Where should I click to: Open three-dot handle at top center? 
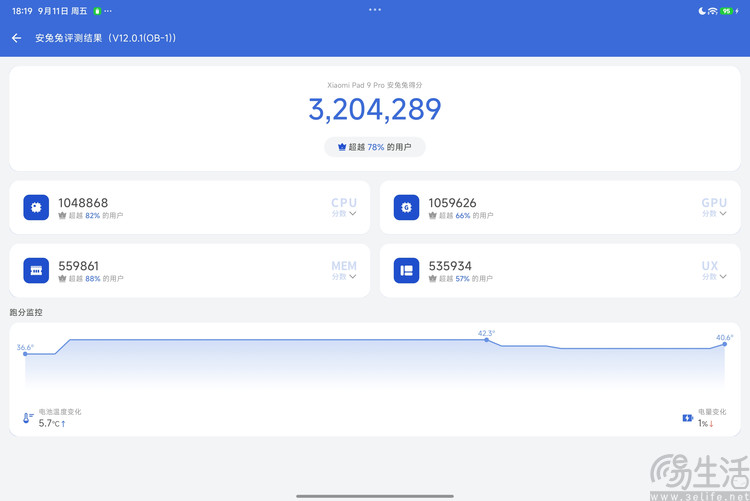click(375, 10)
